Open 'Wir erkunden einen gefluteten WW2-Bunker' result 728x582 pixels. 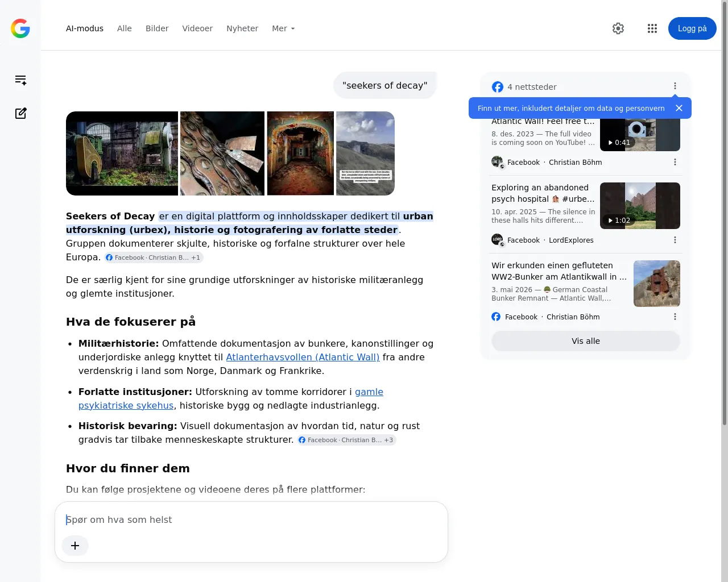[x=559, y=271]
